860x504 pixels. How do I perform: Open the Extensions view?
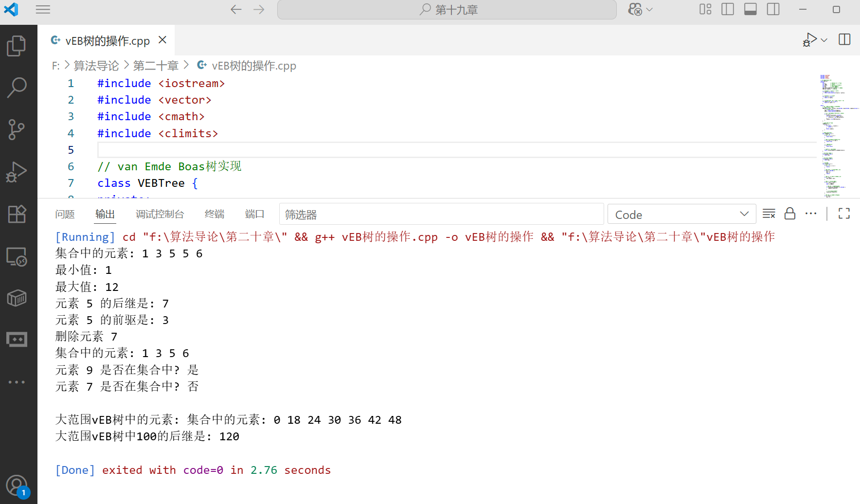pos(17,214)
